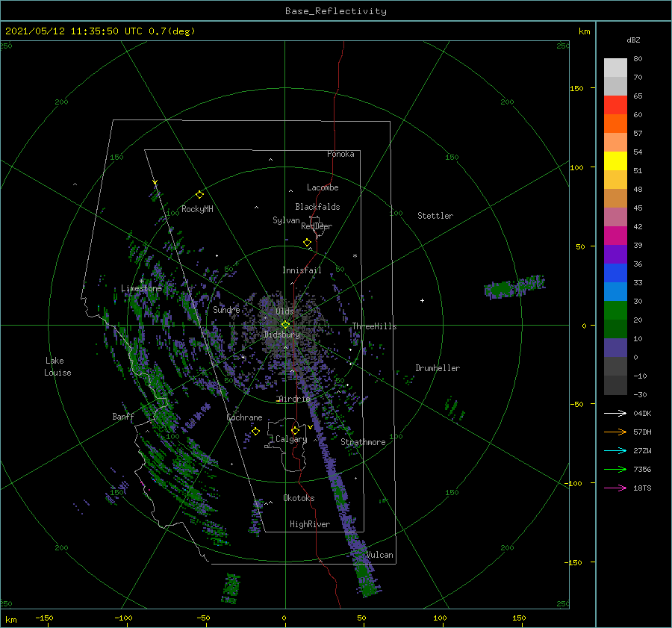Select the slate purple 10–0 dBZ swatch
Screen dimensions: 672x628
click(x=615, y=348)
